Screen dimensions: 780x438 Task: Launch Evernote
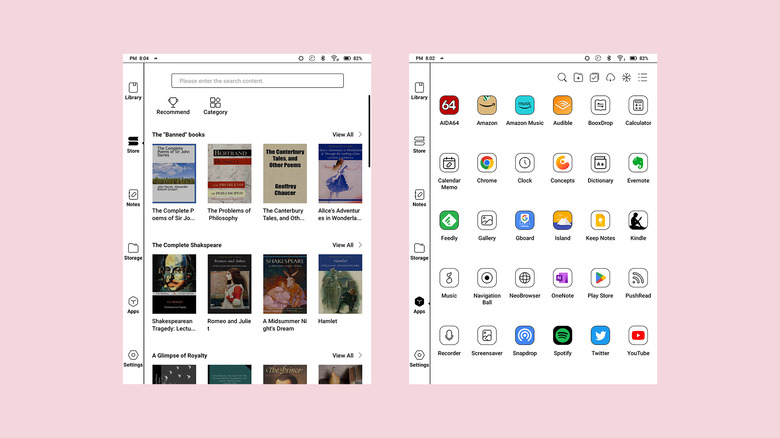[638, 163]
